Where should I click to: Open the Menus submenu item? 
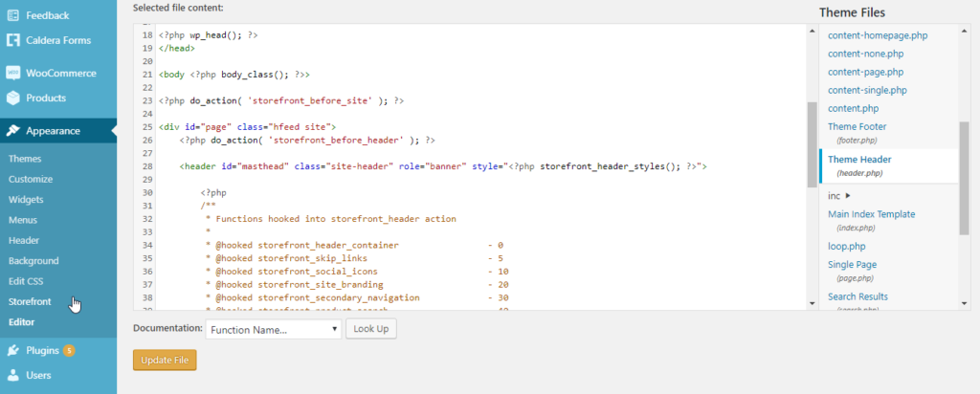coord(23,220)
